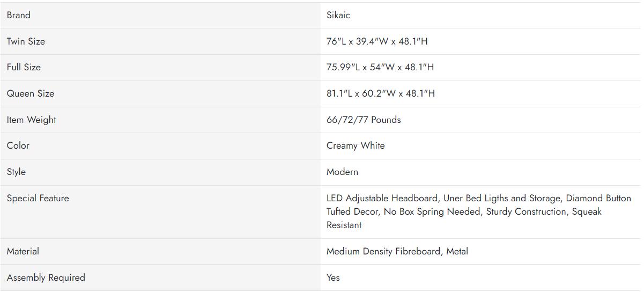This screenshot has width=644, height=292.
Task: Click the Medium Density Fibreboard, Metal value
Action: 397,251
